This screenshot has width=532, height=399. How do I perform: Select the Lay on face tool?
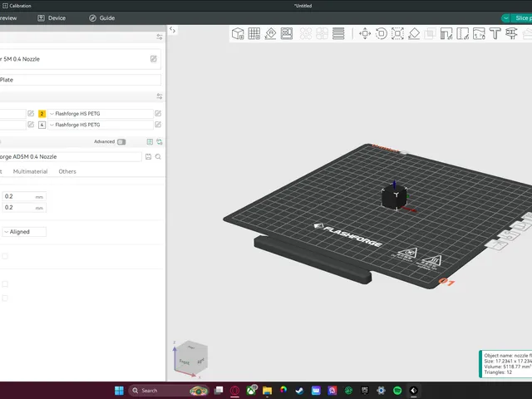[414, 33]
